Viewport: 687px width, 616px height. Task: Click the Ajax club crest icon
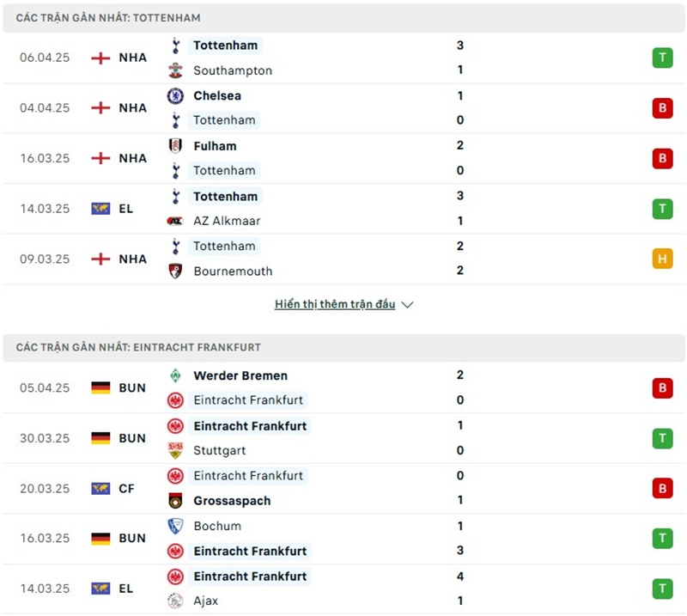tap(175, 601)
